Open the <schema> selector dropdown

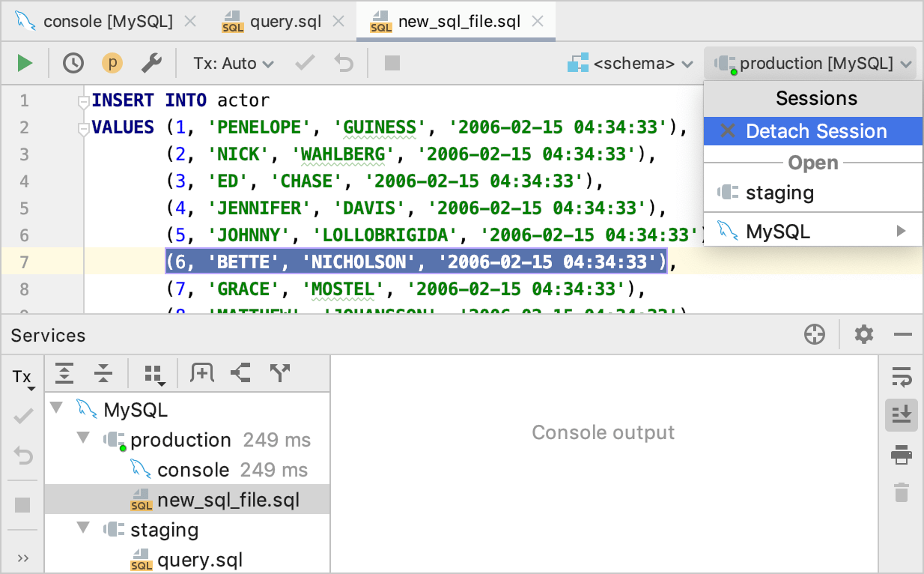(x=630, y=64)
